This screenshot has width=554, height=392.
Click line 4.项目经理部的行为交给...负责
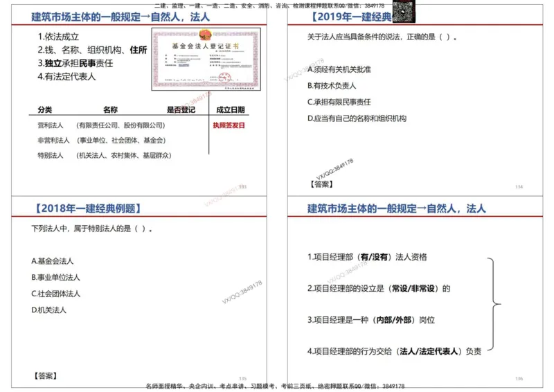tap(394, 351)
